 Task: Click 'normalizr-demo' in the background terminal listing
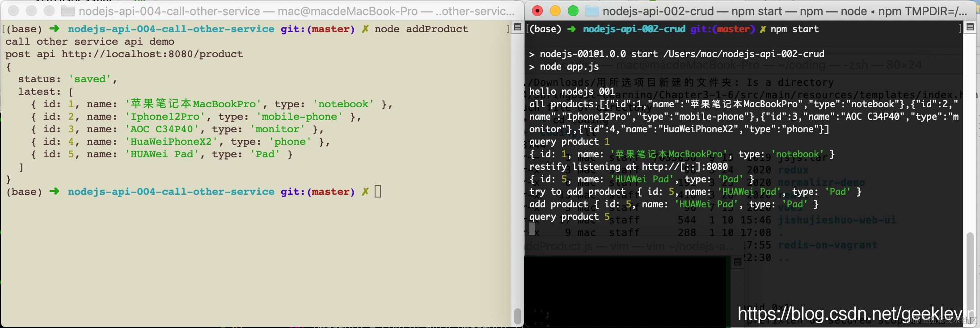(x=821, y=182)
